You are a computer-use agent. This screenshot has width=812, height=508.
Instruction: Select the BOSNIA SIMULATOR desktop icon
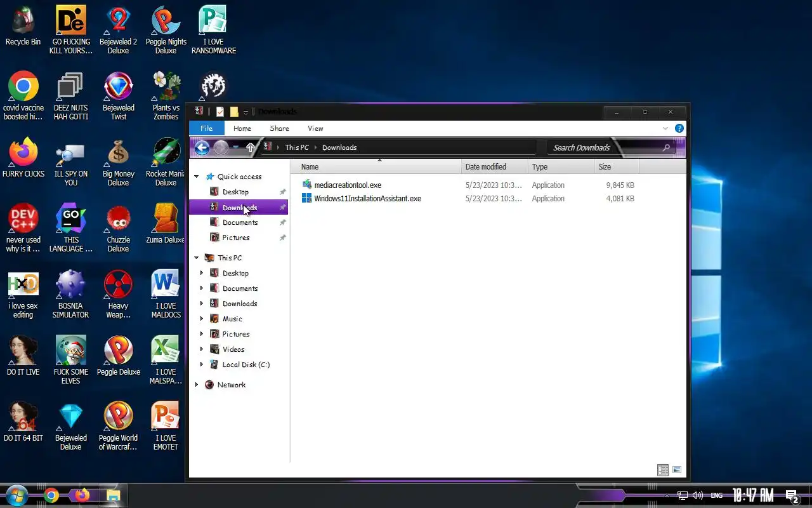(70, 295)
